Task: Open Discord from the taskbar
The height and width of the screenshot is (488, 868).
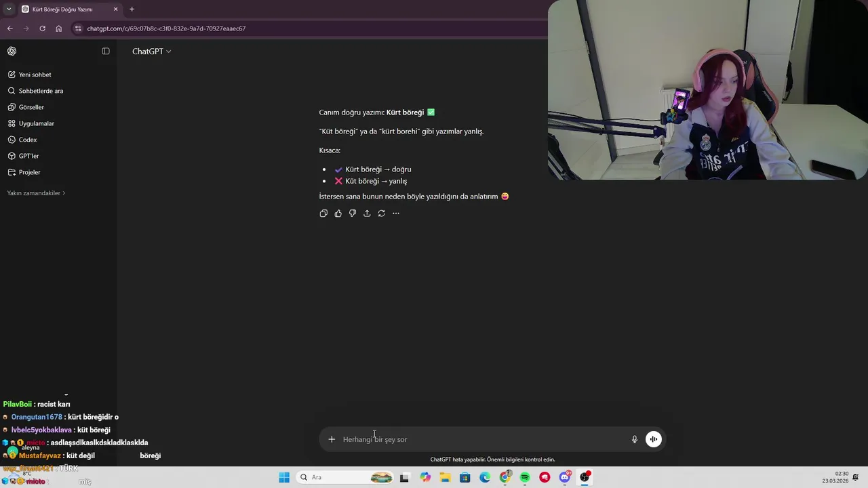Action: click(x=565, y=478)
